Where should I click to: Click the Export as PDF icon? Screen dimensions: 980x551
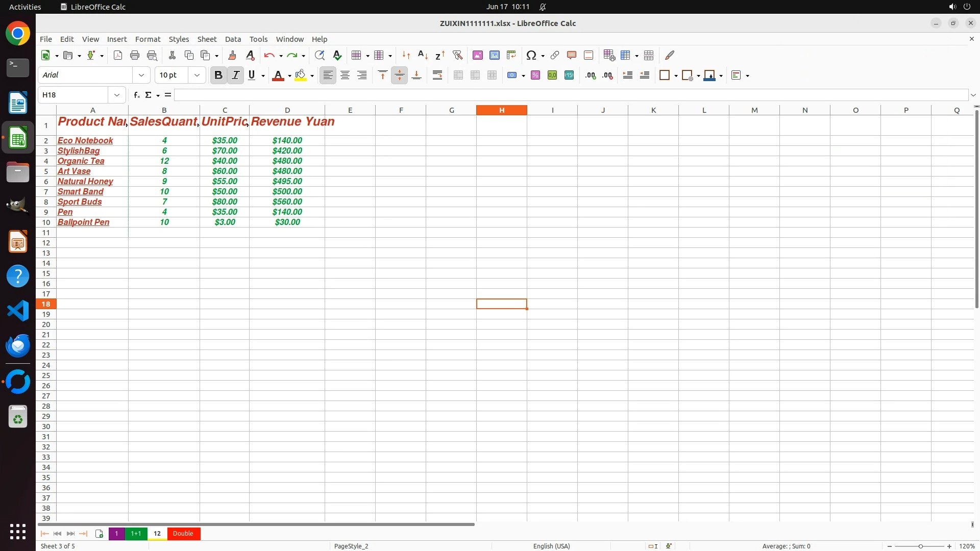coord(118,55)
